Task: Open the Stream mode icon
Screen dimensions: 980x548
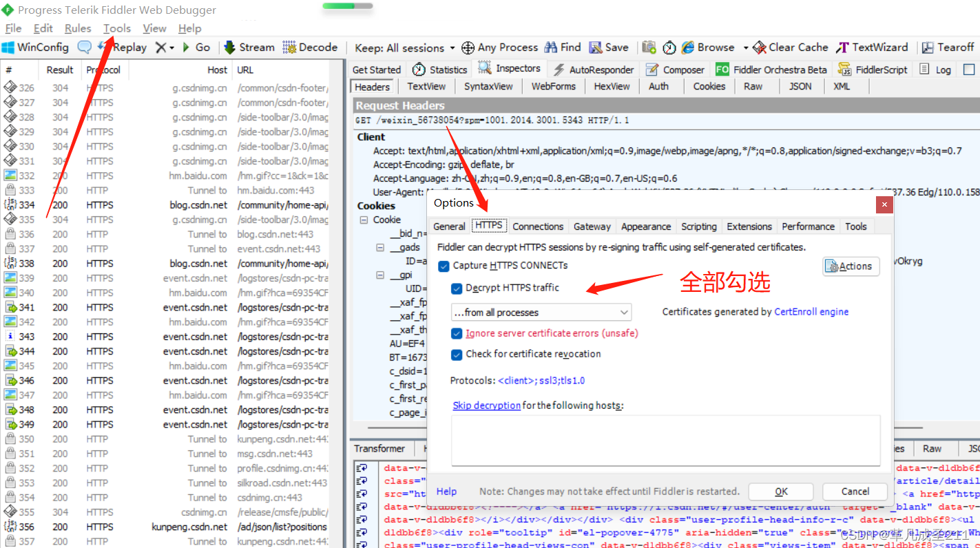Action: click(249, 47)
